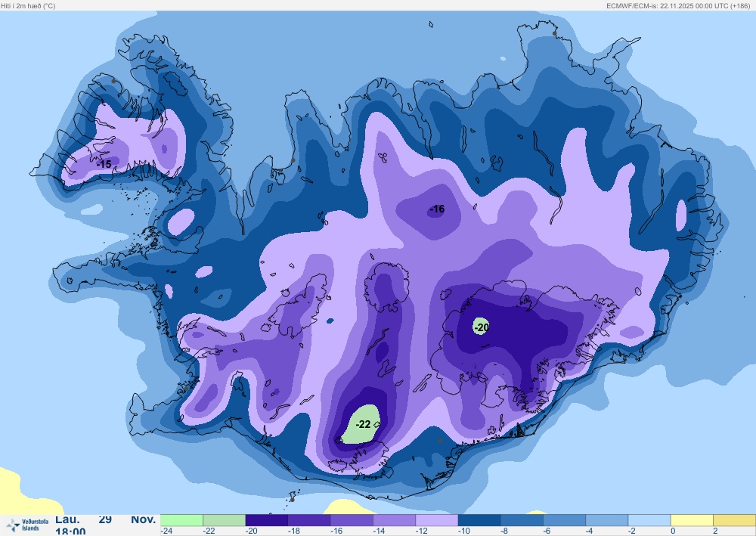The width and height of the screenshot is (756, 536).
Task: Pick the pale lilac -12 to -10 legend swatch
Action: (x=437, y=520)
